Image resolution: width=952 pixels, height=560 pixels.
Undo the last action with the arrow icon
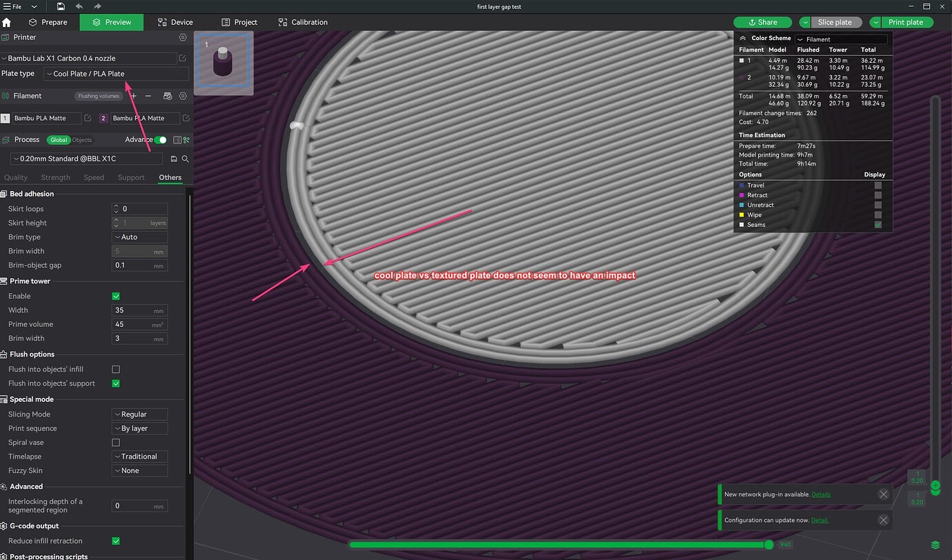click(x=79, y=6)
